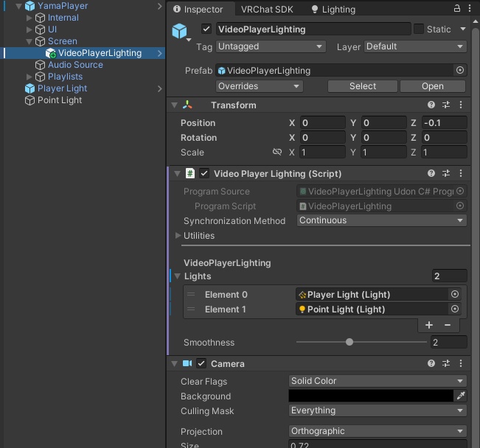Open VideoPlayerLighting prefab via hierarchy arrow
Screen dimensions: 480x448
pos(160,53)
